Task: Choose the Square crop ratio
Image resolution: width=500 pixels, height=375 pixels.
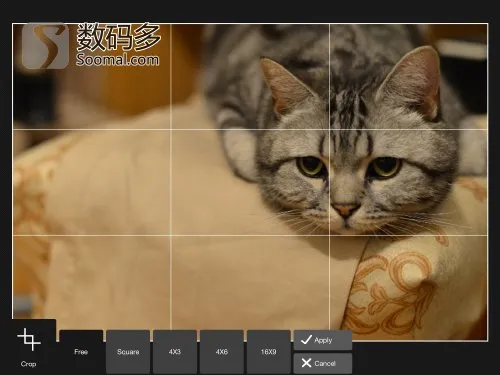Action: [x=128, y=352]
